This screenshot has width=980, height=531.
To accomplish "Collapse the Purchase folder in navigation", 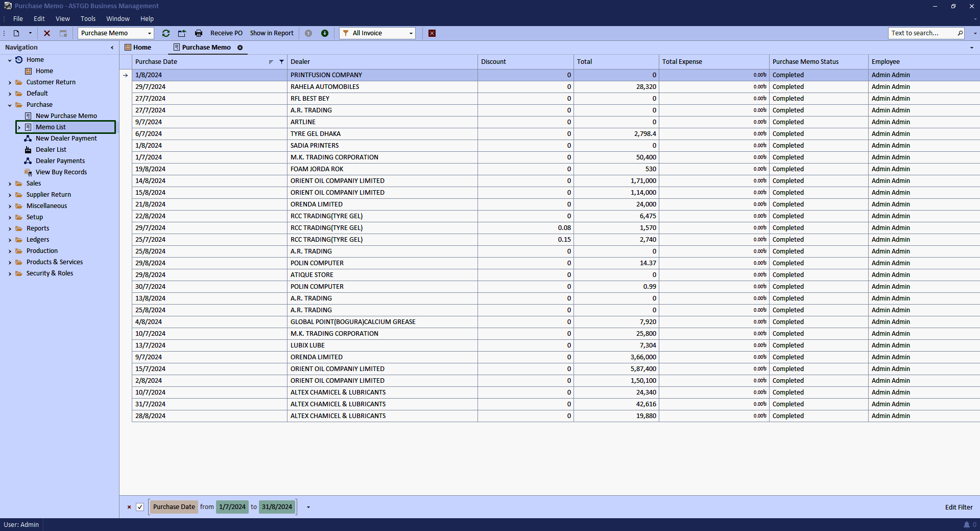I will coord(10,105).
